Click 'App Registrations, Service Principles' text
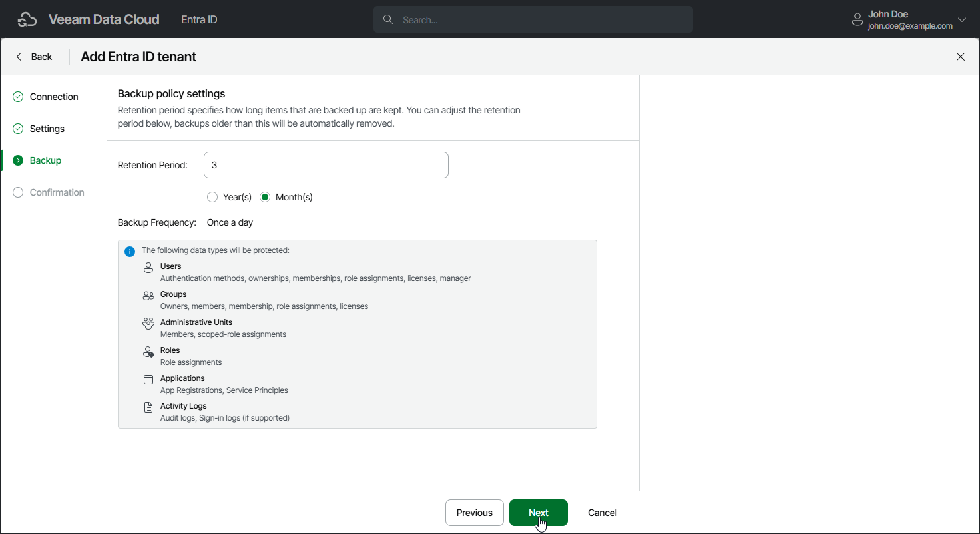Viewport: 980px width, 534px height. coord(224,390)
